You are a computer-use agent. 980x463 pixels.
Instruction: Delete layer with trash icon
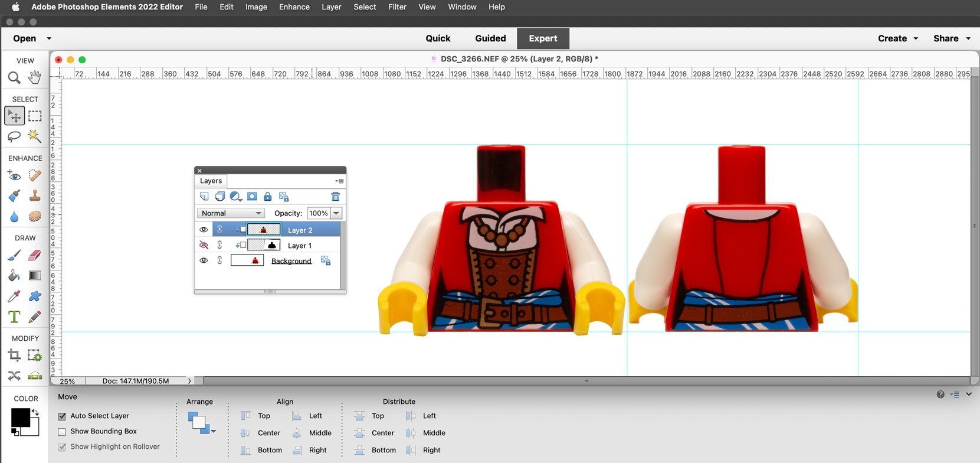pyautogui.click(x=335, y=197)
